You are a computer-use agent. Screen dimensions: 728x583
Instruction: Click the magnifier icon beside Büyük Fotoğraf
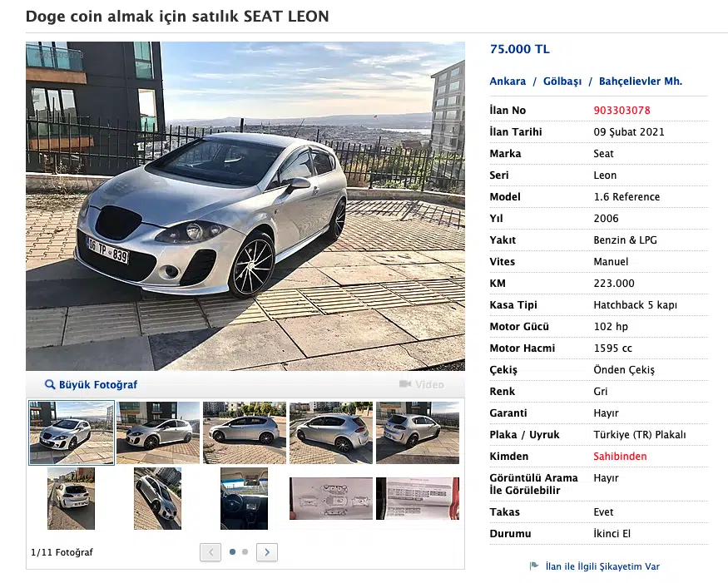50,385
